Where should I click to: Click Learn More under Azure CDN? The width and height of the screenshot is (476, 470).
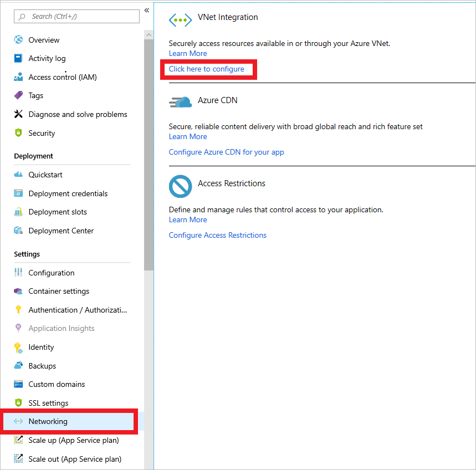point(188,137)
